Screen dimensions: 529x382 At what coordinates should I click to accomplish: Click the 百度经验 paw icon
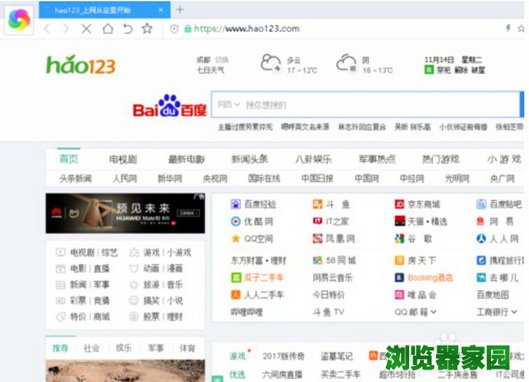point(235,204)
